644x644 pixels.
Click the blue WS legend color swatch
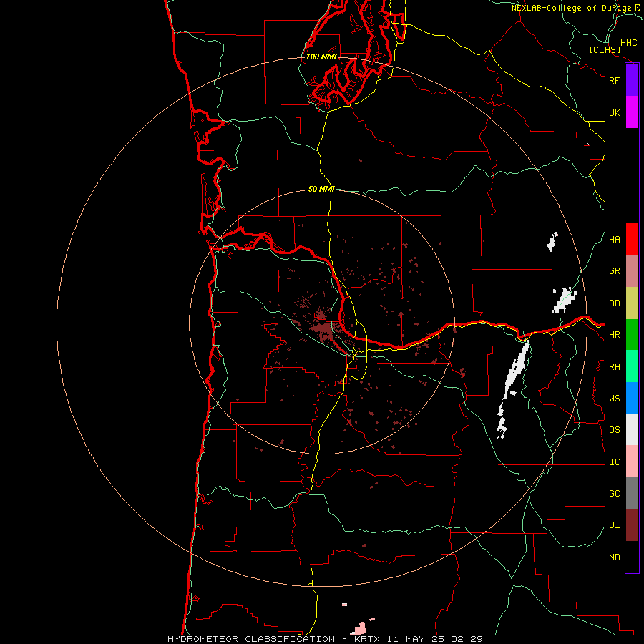632,398
